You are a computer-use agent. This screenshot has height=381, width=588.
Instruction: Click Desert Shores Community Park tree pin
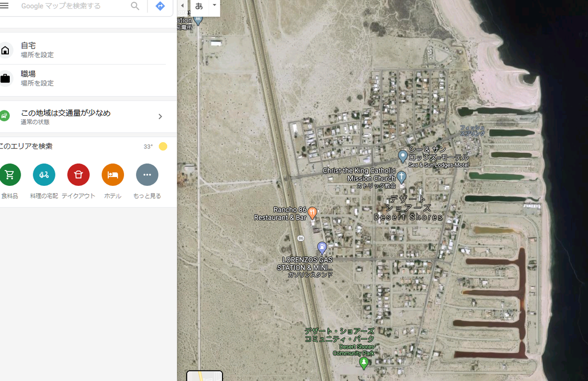click(364, 363)
